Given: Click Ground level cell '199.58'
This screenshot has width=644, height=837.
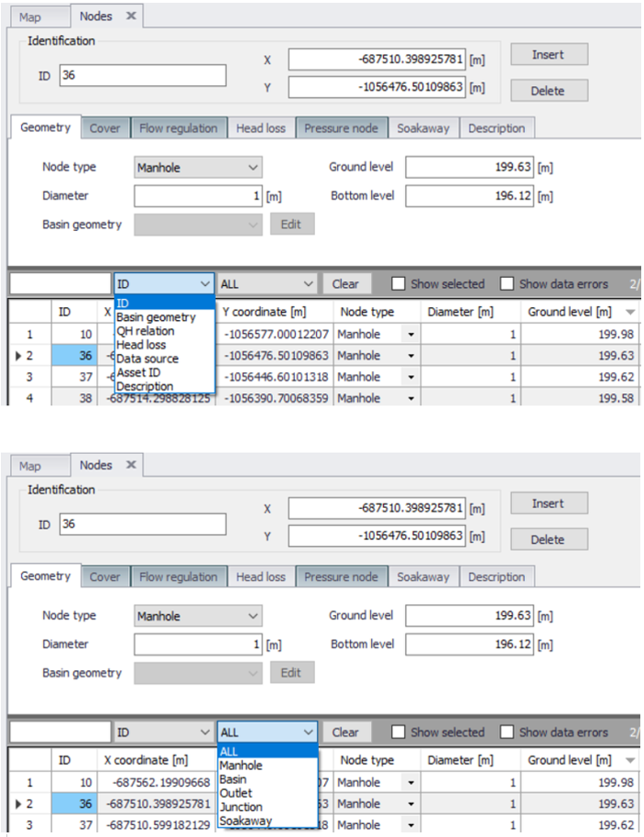Looking at the screenshot, I should click(x=580, y=398).
